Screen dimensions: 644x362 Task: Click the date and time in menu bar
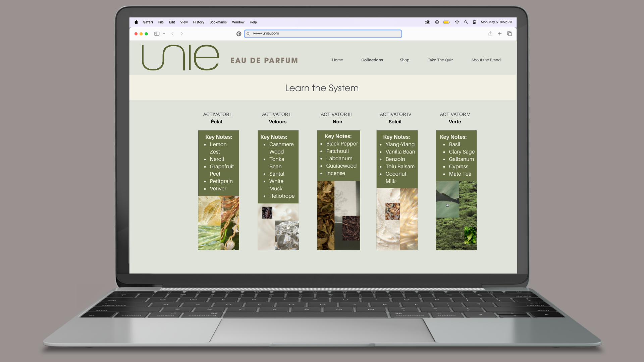tap(496, 22)
